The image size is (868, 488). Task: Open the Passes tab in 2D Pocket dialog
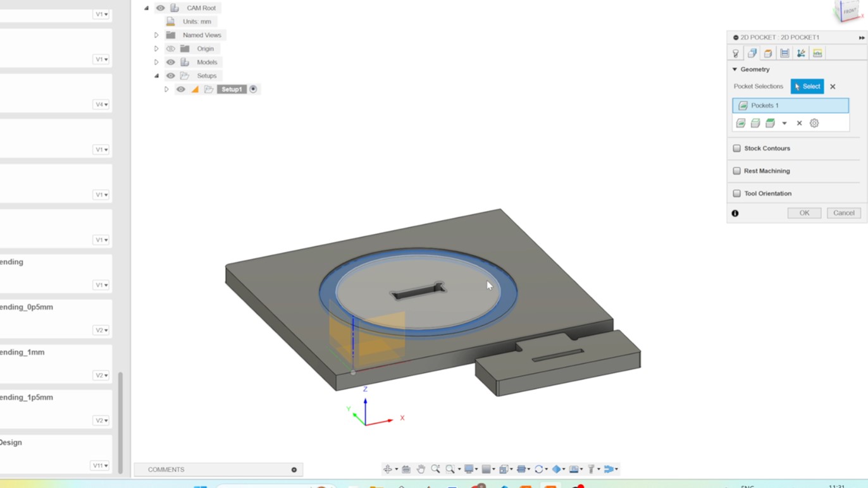[x=784, y=54]
